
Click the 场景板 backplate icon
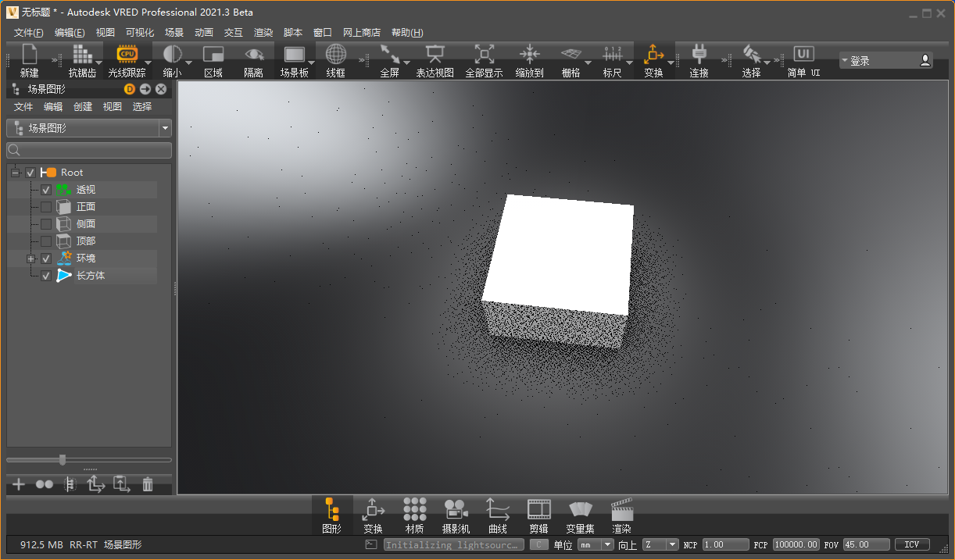pos(294,55)
